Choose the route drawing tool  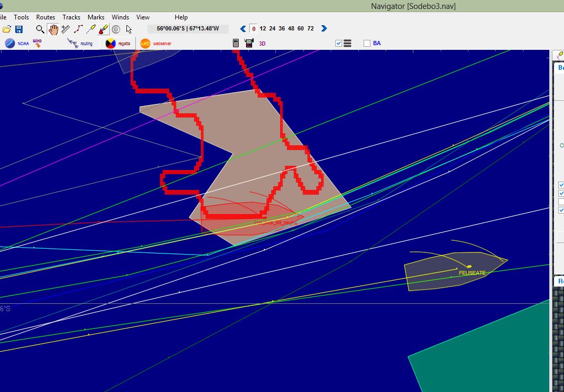(79, 29)
